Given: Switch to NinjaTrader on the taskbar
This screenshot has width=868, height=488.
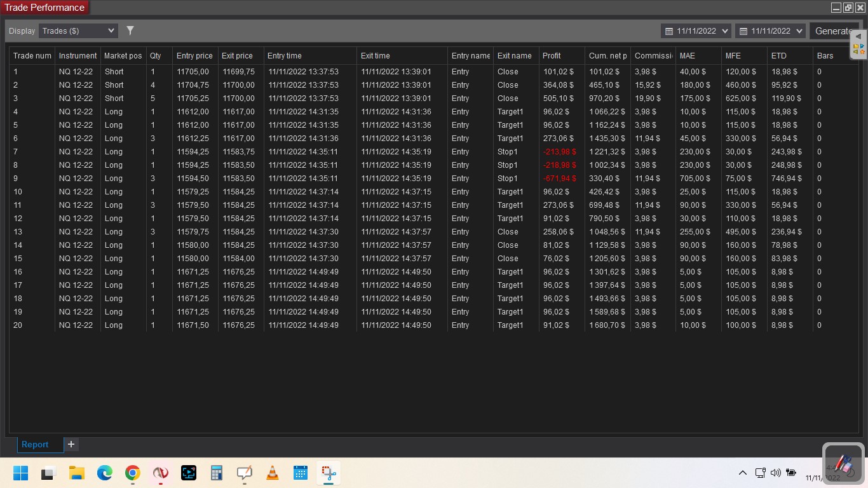Looking at the screenshot, I should coord(160,473).
